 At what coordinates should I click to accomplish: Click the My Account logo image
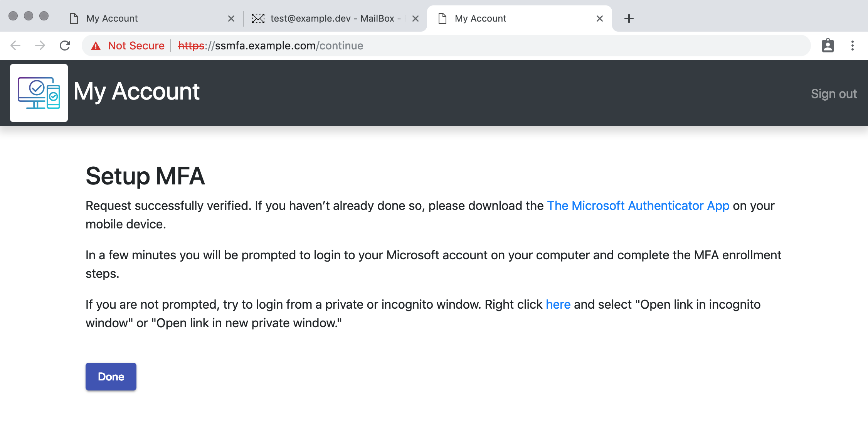click(39, 93)
